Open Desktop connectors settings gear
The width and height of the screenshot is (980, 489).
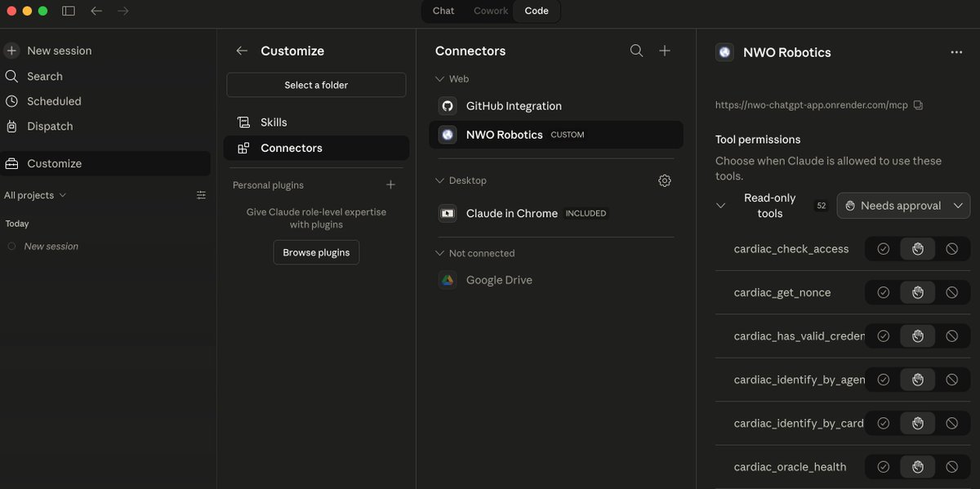[x=665, y=180]
